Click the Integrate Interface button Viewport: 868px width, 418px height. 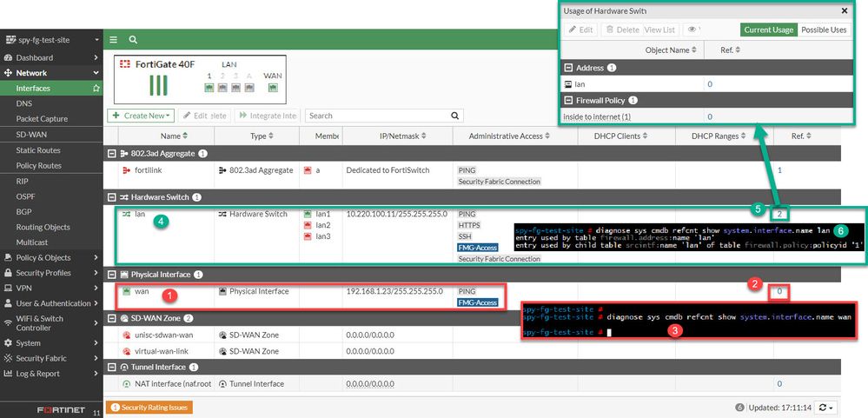point(266,116)
